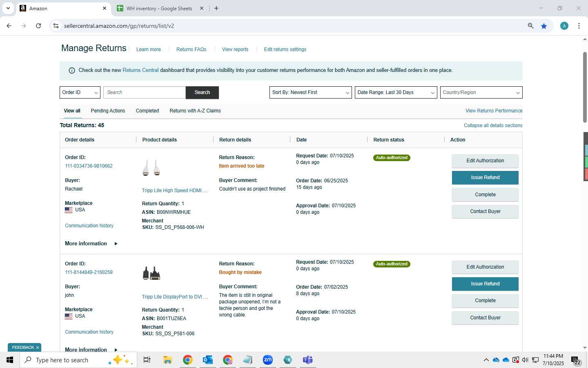Open the Sort By Newest First dropdown
Screen dimensions: 588x368
[x=311, y=92]
